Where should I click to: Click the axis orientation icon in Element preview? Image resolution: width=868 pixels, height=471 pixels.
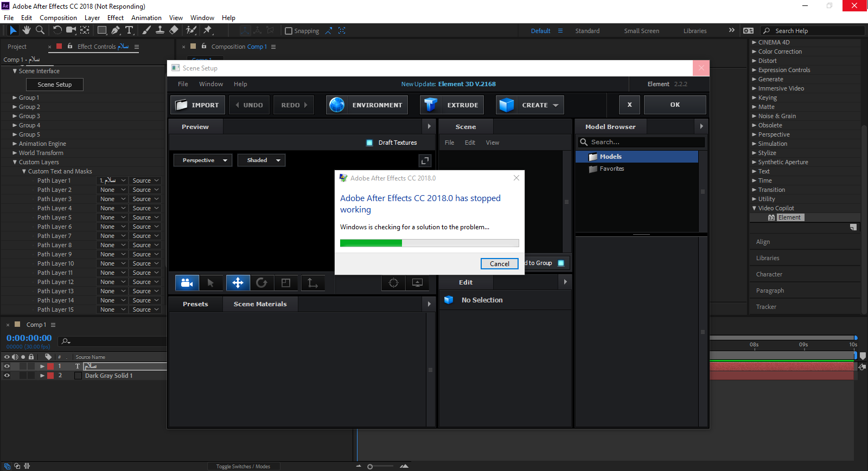tap(312, 282)
